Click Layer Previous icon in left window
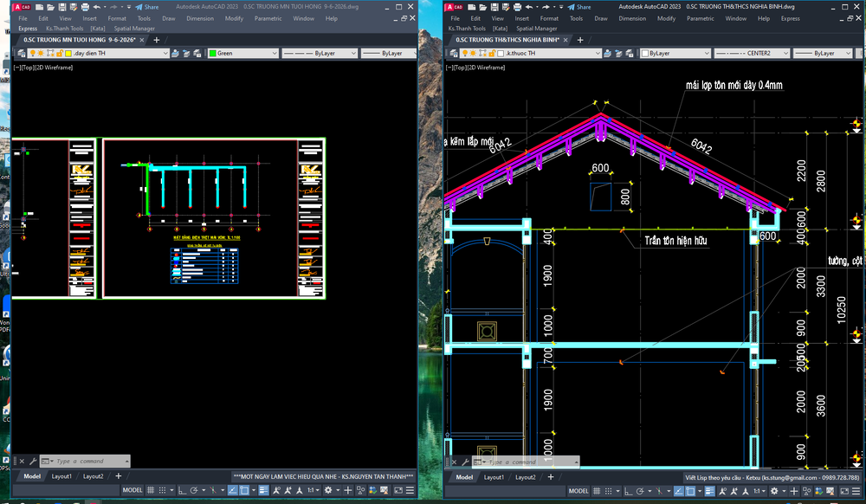The width and height of the screenshot is (866, 504). [x=186, y=54]
